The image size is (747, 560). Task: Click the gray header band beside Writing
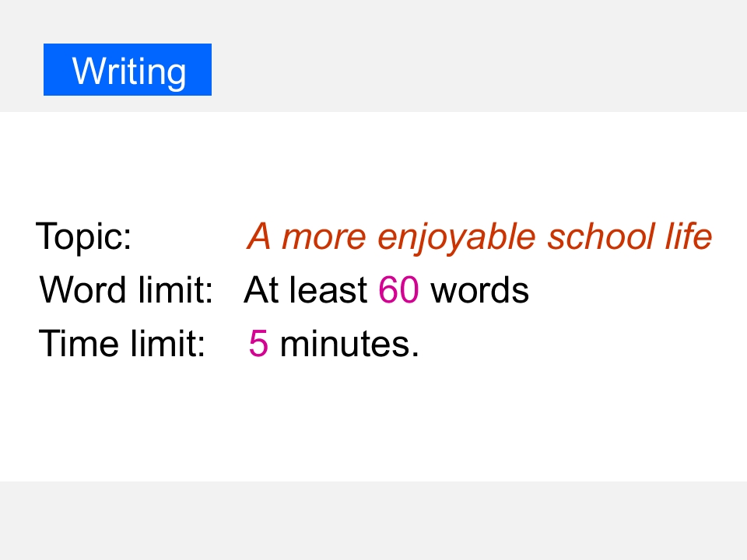click(x=467, y=56)
